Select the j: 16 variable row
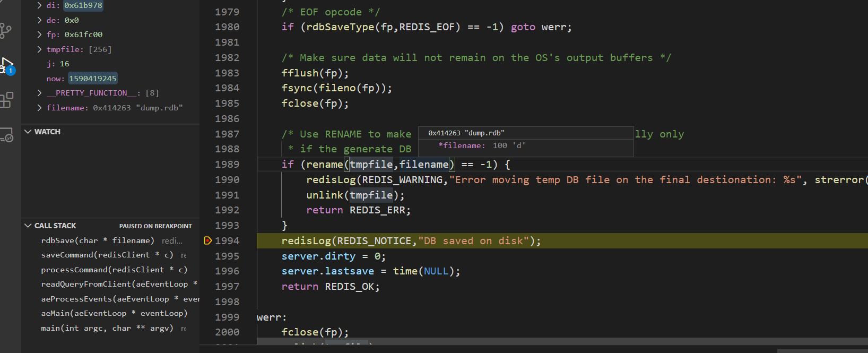Screen dimensions: 868x353 point(110,64)
